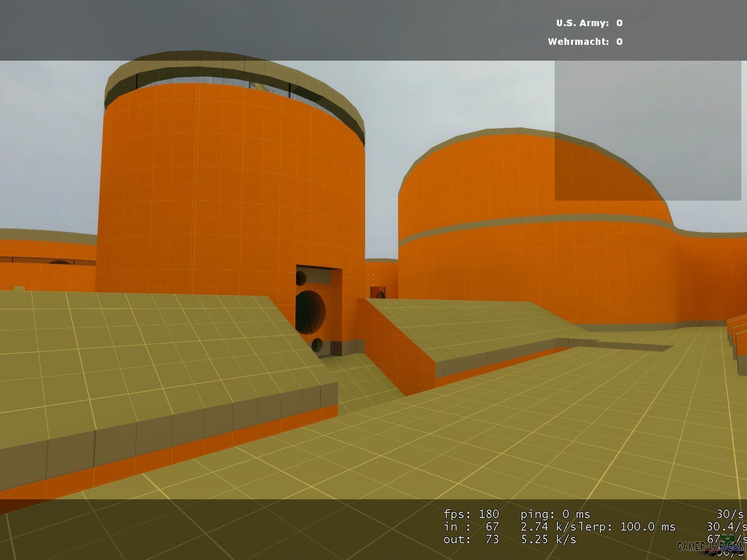Click the out: 73 network stat
The width and height of the screenshot is (747, 560).
(471, 539)
